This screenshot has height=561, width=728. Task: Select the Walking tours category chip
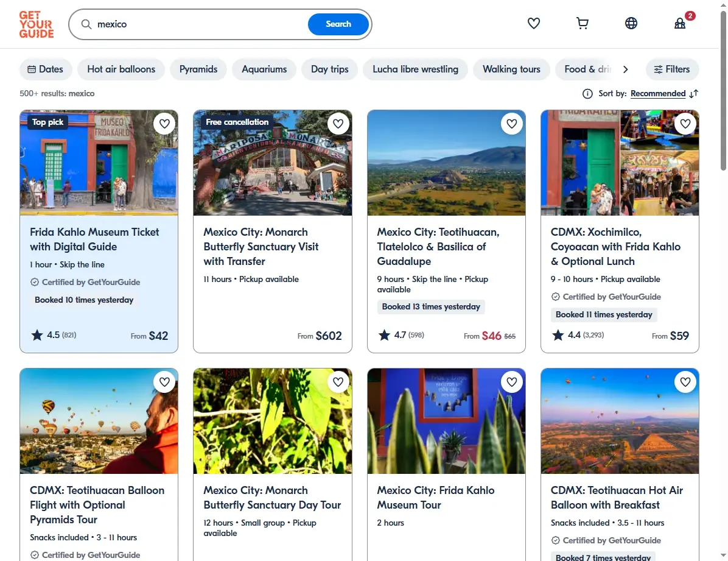pyautogui.click(x=511, y=69)
